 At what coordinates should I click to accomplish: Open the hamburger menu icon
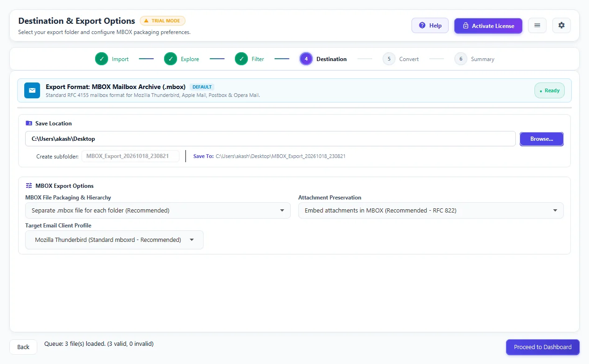537,26
